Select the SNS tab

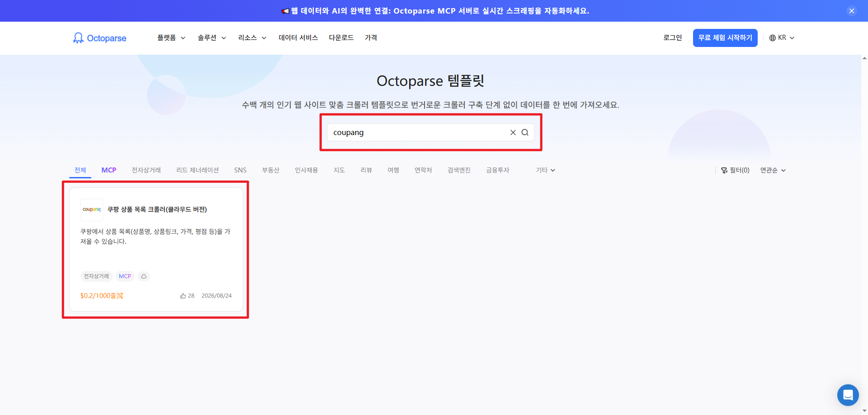241,170
